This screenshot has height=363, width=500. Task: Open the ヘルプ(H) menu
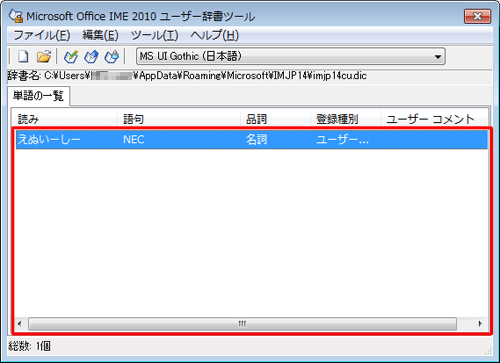coord(214,35)
